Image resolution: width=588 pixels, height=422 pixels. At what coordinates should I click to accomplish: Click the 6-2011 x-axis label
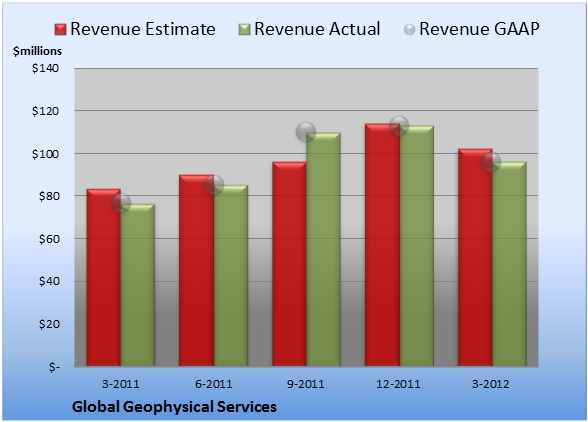(213, 384)
